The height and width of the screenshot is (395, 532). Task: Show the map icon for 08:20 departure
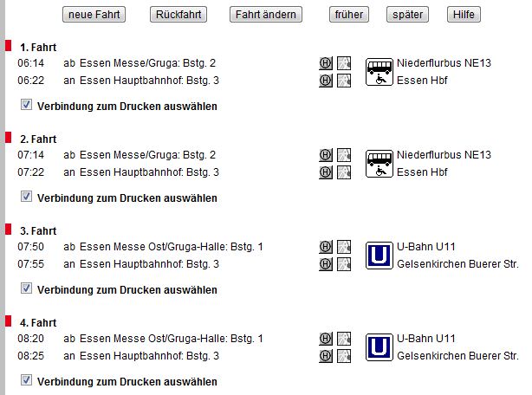coord(343,339)
